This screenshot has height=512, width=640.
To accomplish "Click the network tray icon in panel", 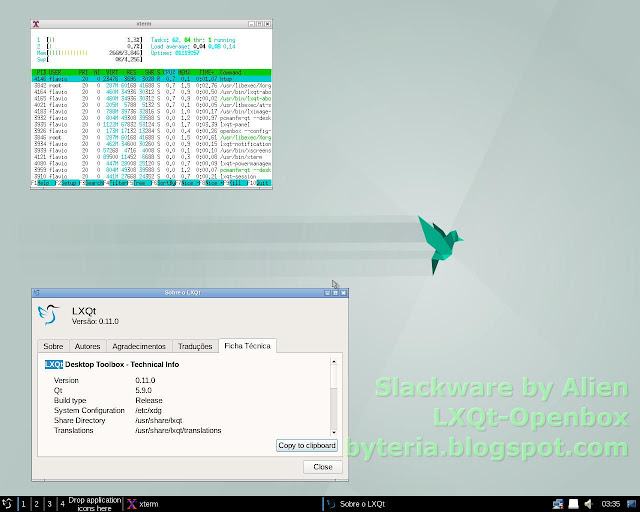I will tap(558, 504).
